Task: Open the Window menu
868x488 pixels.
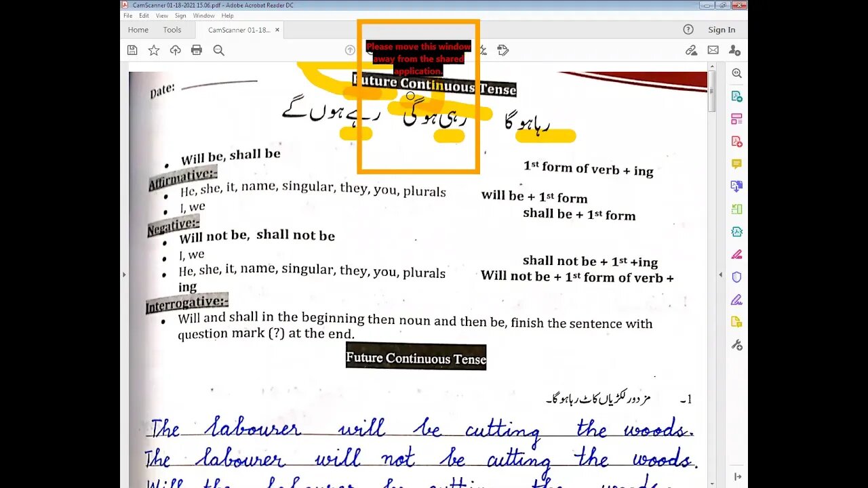Action: click(x=203, y=16)
